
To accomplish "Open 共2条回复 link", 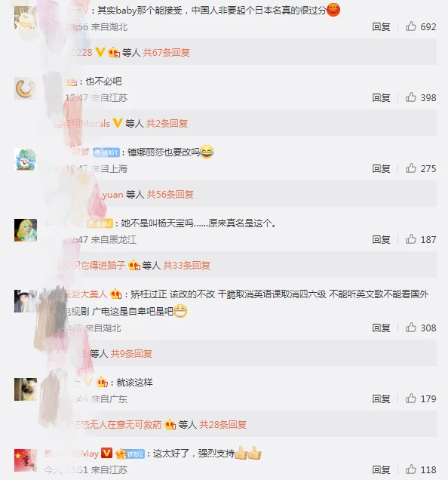I will (167, 124).
